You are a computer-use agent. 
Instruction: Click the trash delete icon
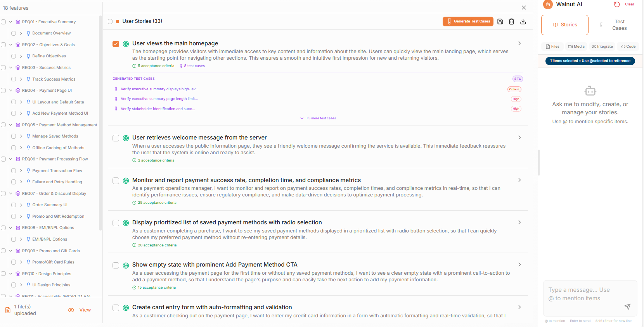click(511, 22)
